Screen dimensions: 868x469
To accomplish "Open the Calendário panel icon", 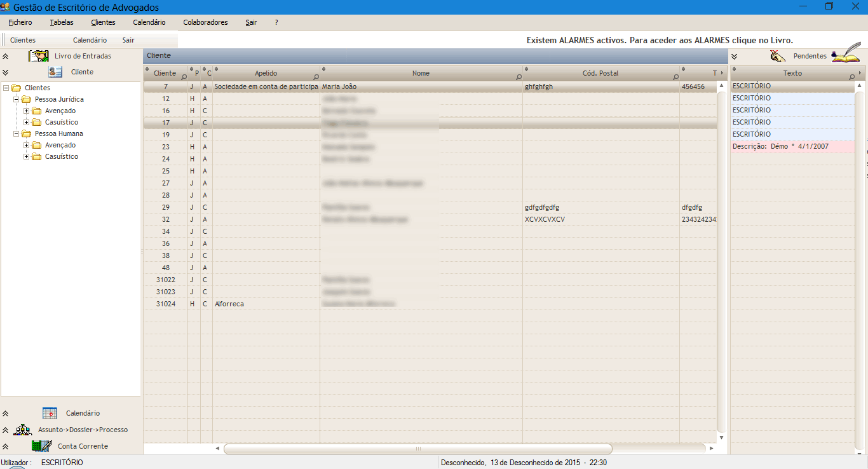I will (50, 413).
